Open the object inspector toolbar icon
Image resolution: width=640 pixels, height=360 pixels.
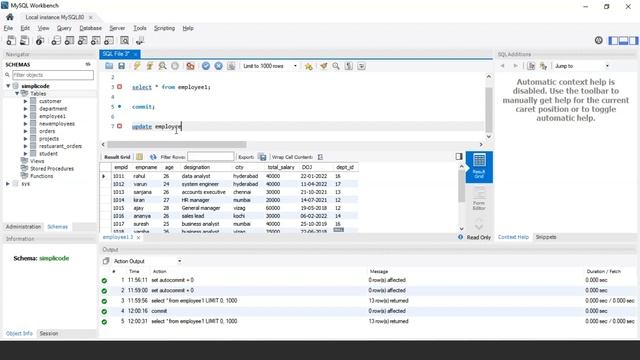(x=40, y=40)
